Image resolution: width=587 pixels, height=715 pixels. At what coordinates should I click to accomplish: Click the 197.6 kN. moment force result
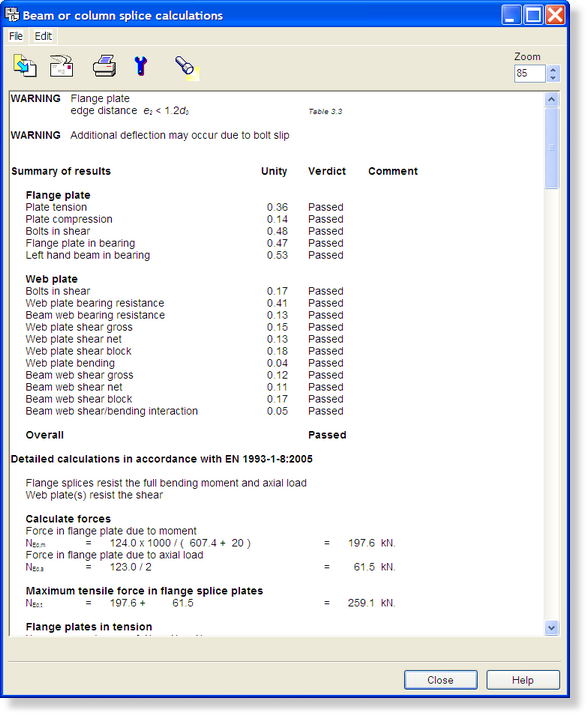[x=372, y=543]
